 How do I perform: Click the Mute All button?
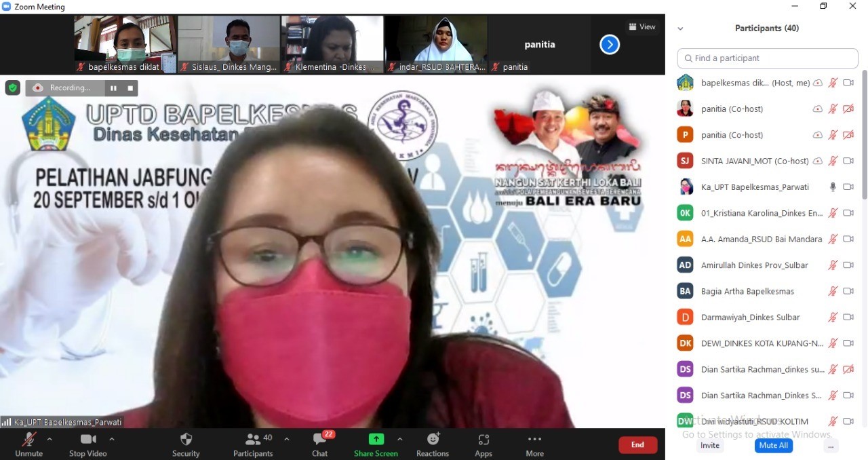[x=773, y=446]
